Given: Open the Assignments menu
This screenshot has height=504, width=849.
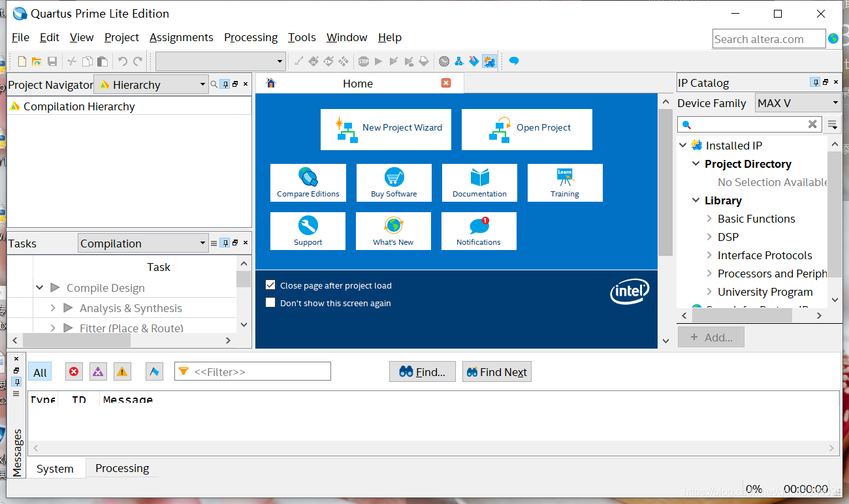Looking at the screenshot, I should 182,37.
